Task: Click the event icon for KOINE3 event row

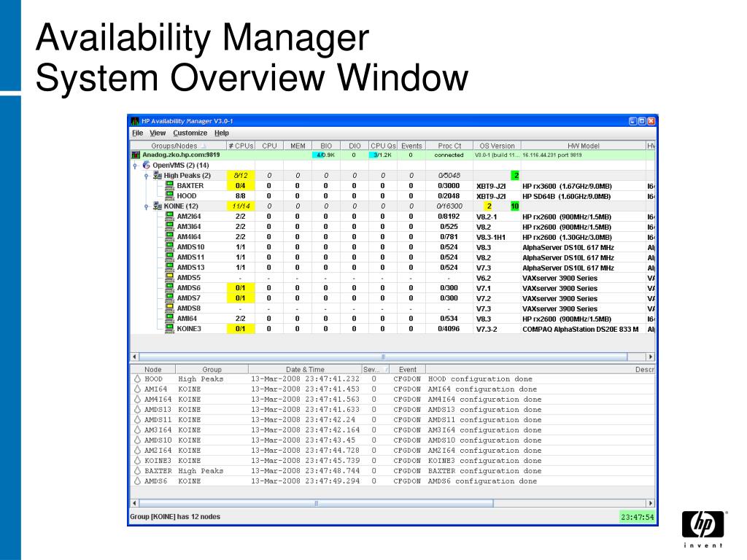Action: 137,461
